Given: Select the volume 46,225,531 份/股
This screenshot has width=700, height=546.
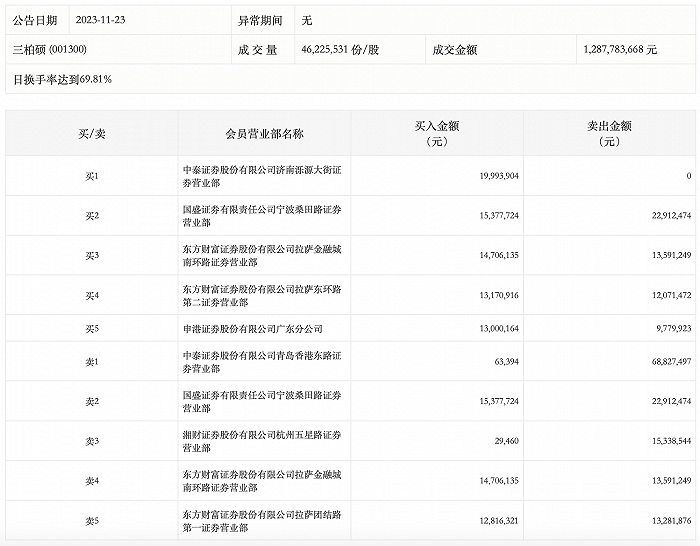Looking at the screenshot, I should point(340,50).
